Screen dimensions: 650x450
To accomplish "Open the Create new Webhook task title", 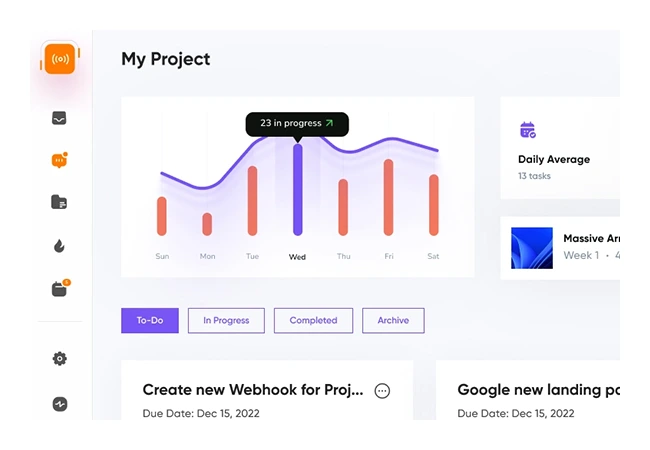I will point(253,390).
